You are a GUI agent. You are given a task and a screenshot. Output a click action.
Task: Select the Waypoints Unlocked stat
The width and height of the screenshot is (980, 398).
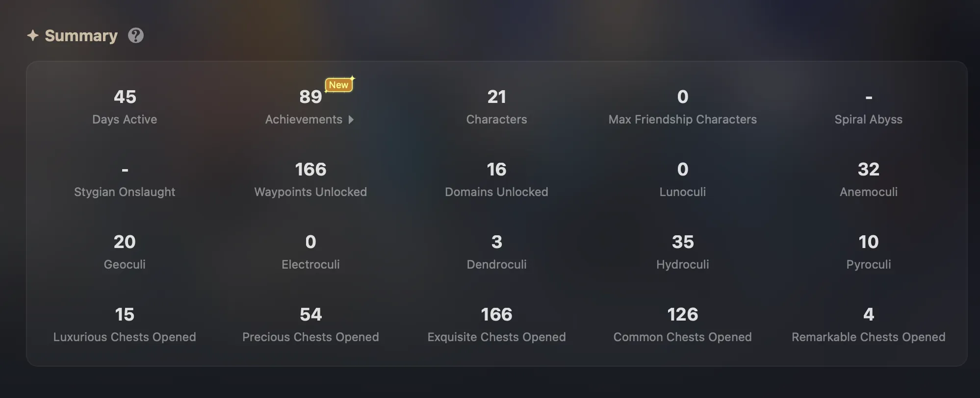tap(310, 180)
